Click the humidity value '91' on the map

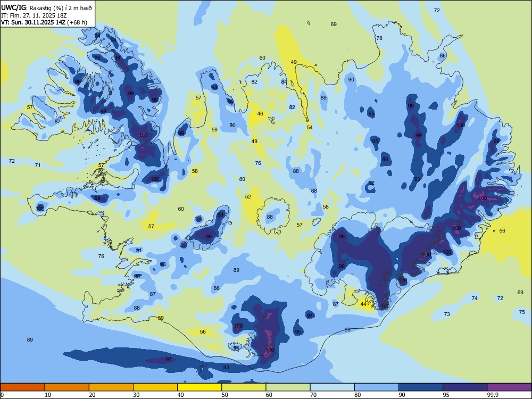pos(139,251)
